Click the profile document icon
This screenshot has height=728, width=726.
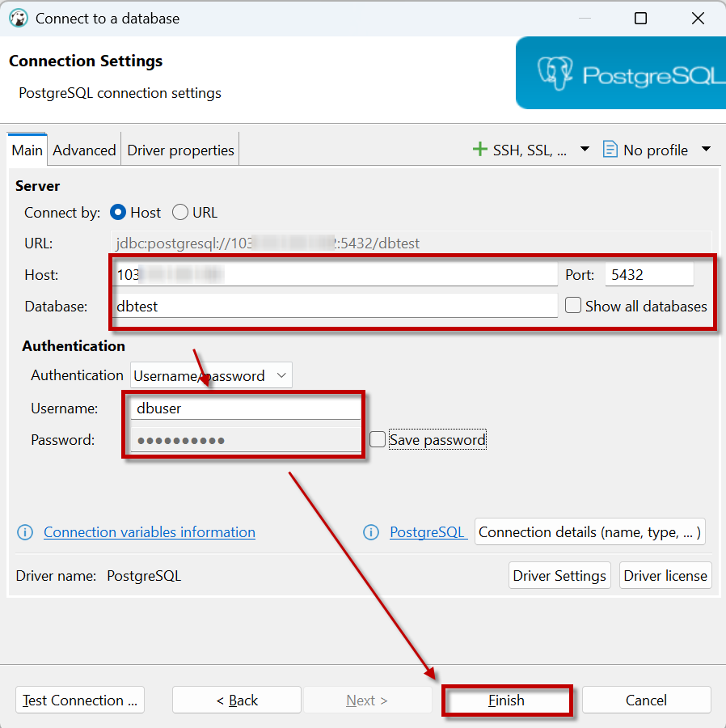click(610, 150)
